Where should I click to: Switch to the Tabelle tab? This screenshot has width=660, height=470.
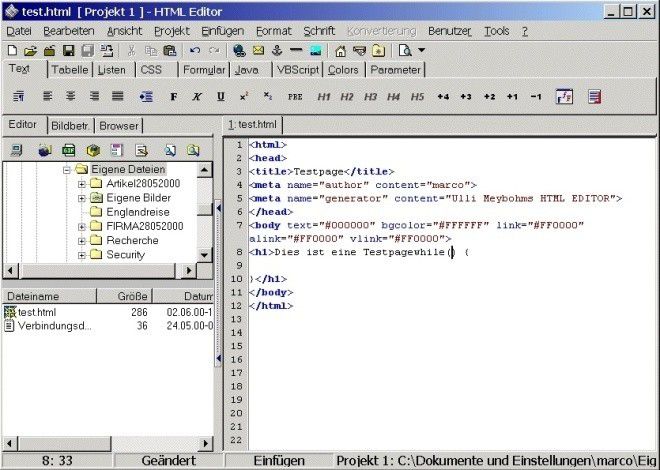69,70
